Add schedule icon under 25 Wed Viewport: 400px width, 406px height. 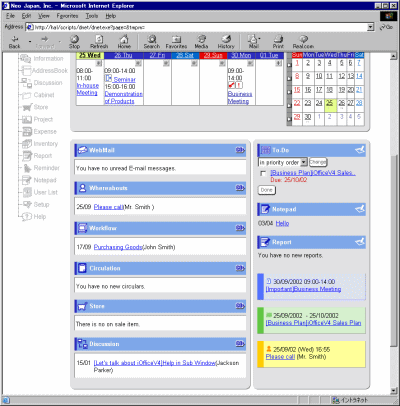99,63
